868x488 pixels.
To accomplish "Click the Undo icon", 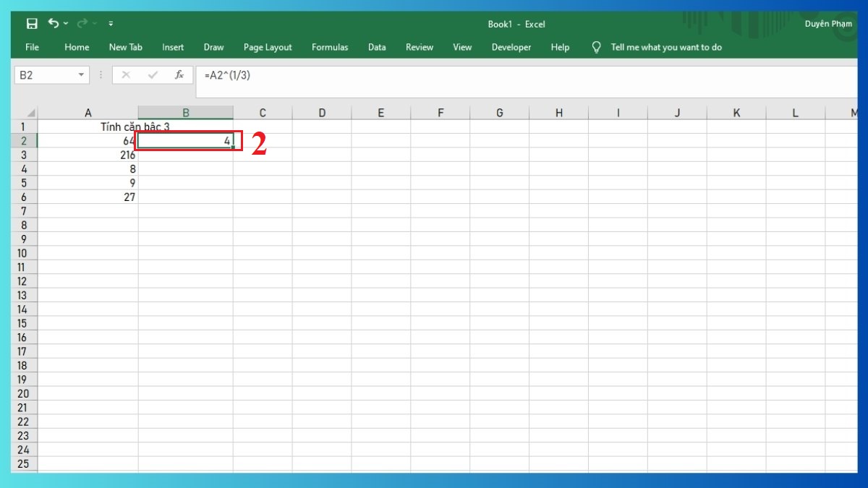I will (54, 23).
